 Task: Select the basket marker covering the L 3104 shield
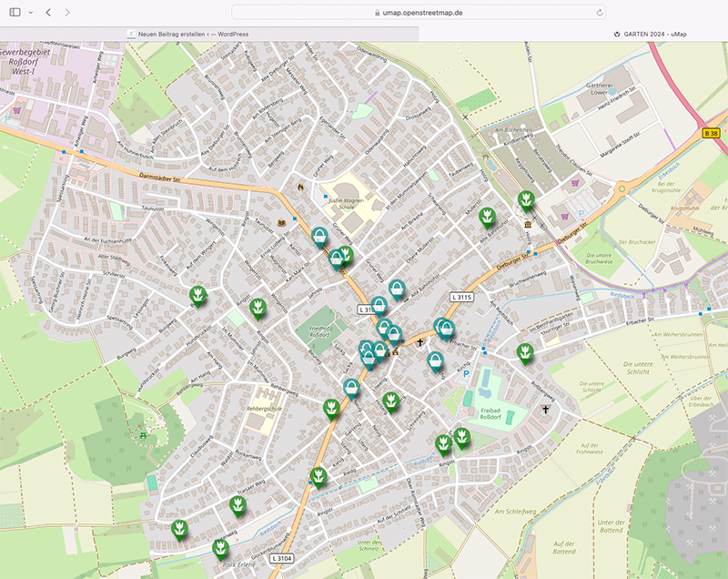point(379,307)
